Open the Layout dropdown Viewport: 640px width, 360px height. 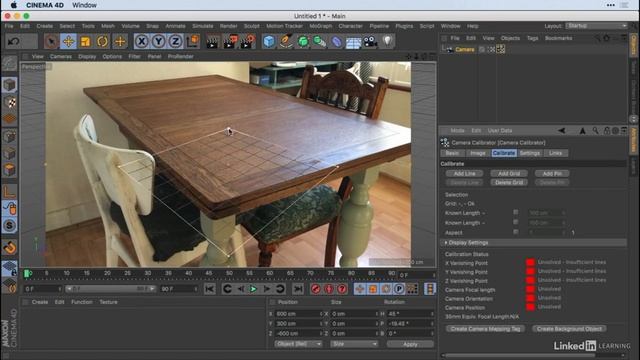point(596,26)
